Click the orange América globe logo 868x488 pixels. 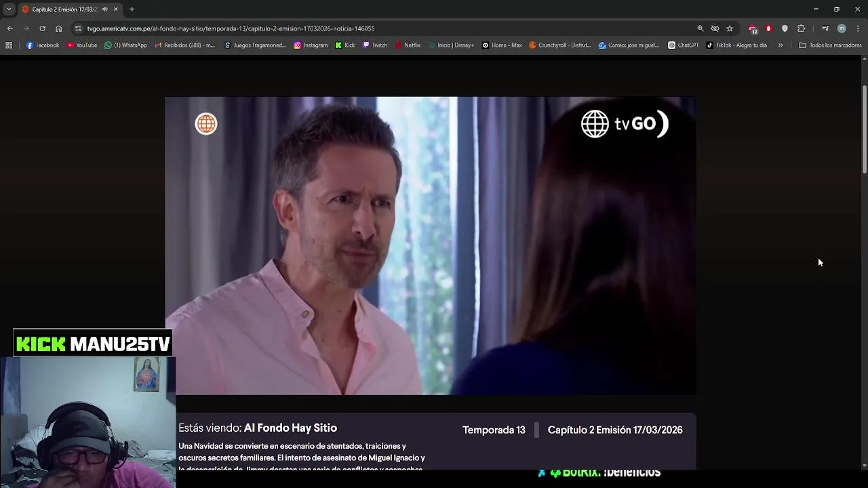(x=206, y=124)
